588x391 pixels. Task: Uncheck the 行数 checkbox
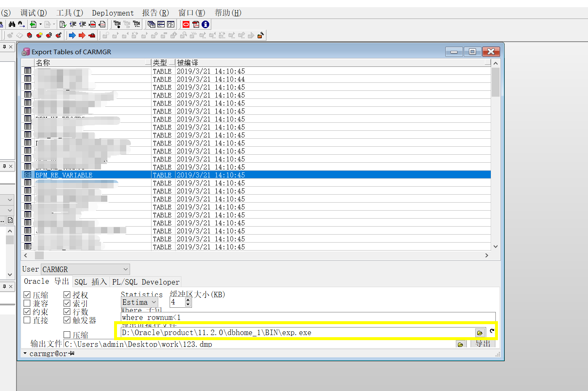tap(67, 312)
